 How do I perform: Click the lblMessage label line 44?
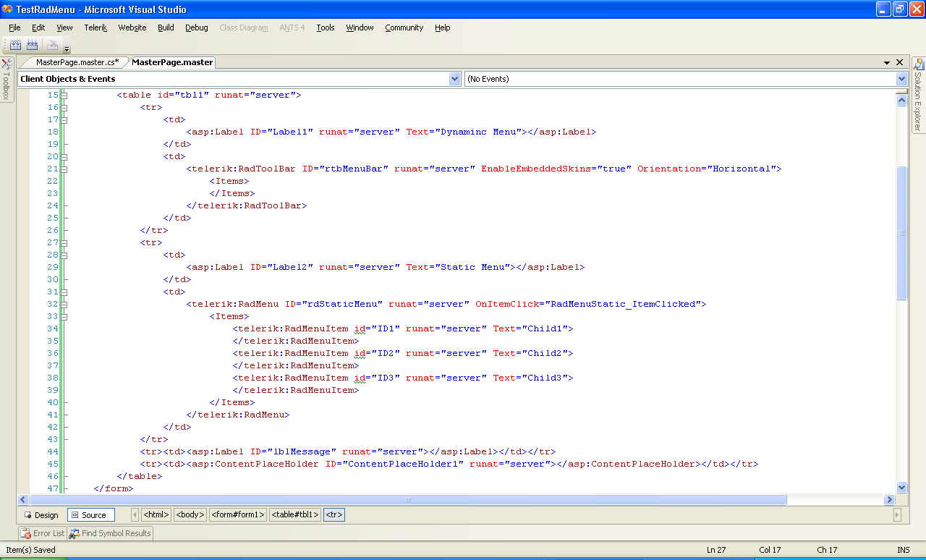tap(348, 451)
